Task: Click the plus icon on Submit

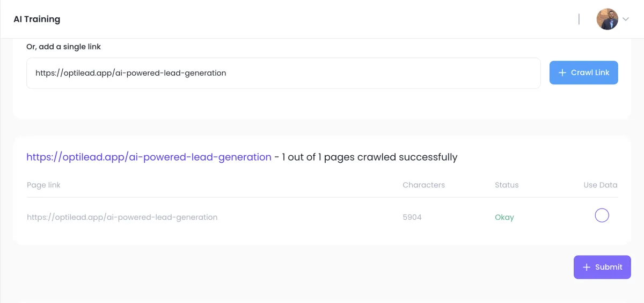Action: tap(587, 268)
